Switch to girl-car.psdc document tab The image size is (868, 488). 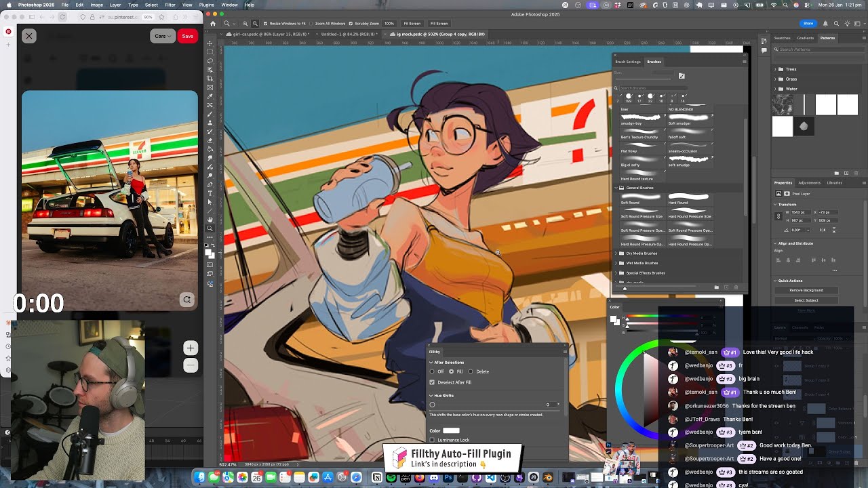tap(271, 34)
